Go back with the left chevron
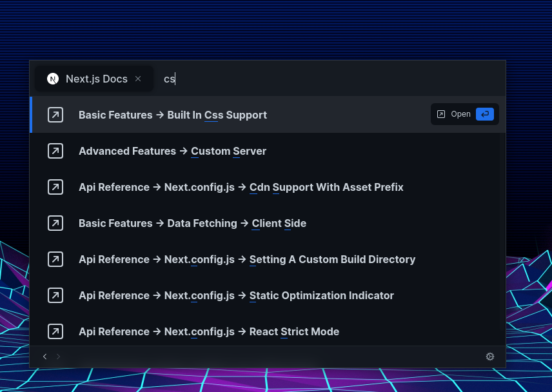This screenshot has height=392, width=552. pyautogui.click(x=44, y=357)
